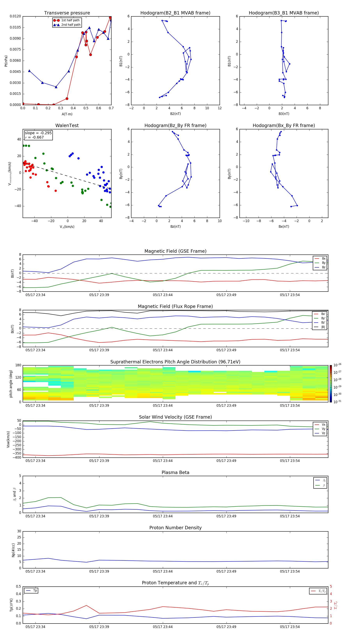The height and width of the screenshot is (644, 351).
Task: Click the "Proton Number Density" title
Action: 175,528
